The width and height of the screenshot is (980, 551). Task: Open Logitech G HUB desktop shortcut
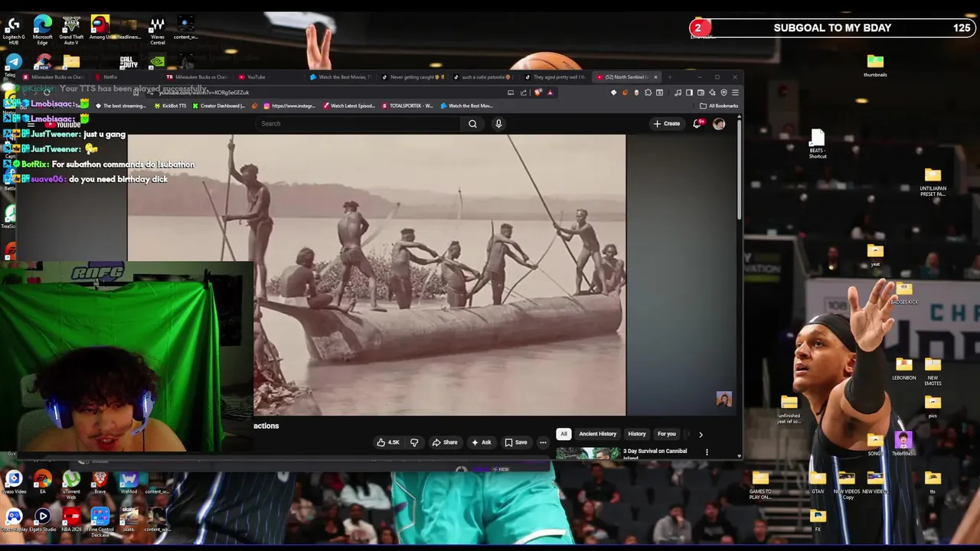click(14, 29)
